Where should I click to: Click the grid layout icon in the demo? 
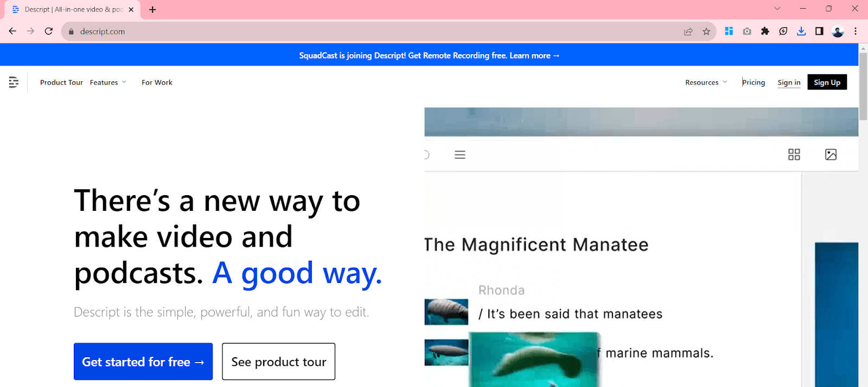(794, 154)
